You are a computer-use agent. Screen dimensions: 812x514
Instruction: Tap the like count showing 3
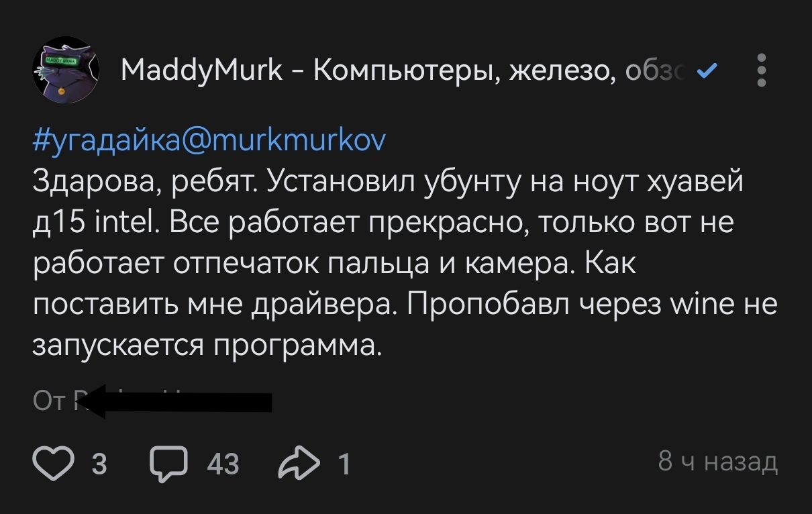[99, 464]
